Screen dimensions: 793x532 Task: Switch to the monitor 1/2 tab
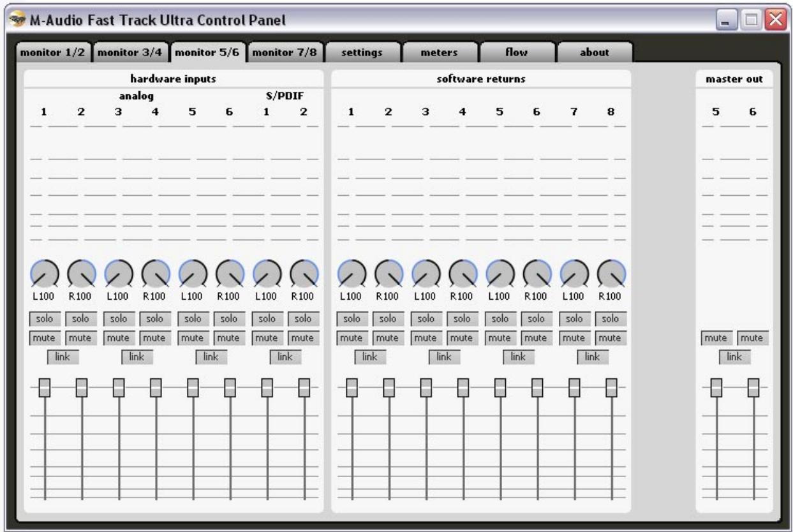point(53,53)
